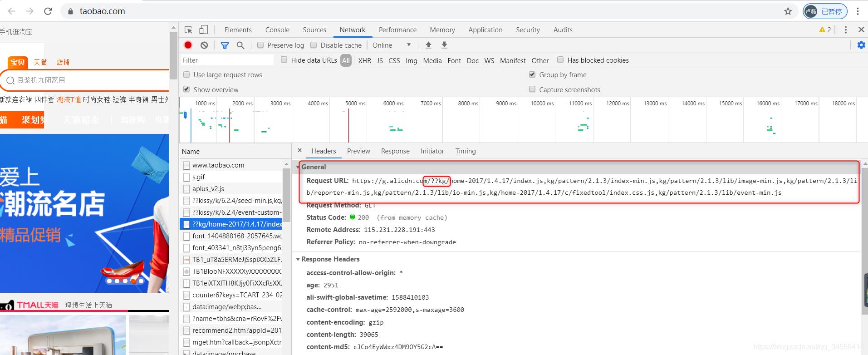
Task: Switch to the Console tab
Action: point(277,30)
